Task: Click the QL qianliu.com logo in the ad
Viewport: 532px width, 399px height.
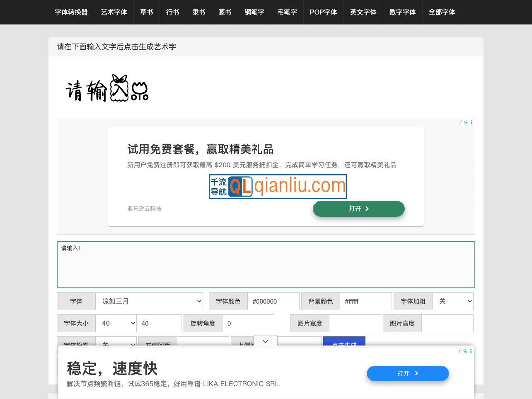Action: [x=277, y=187]
